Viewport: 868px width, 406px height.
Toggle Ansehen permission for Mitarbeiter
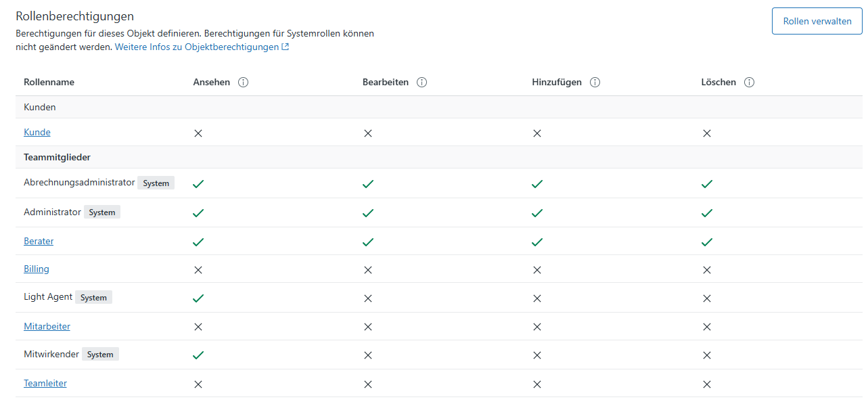(x=198, y=327)
